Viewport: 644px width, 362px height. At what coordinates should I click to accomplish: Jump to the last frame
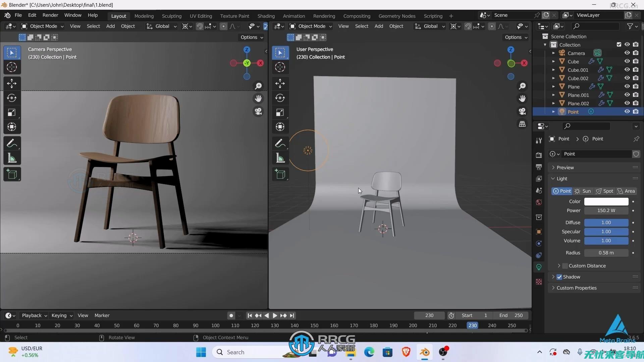pos(292,315)
